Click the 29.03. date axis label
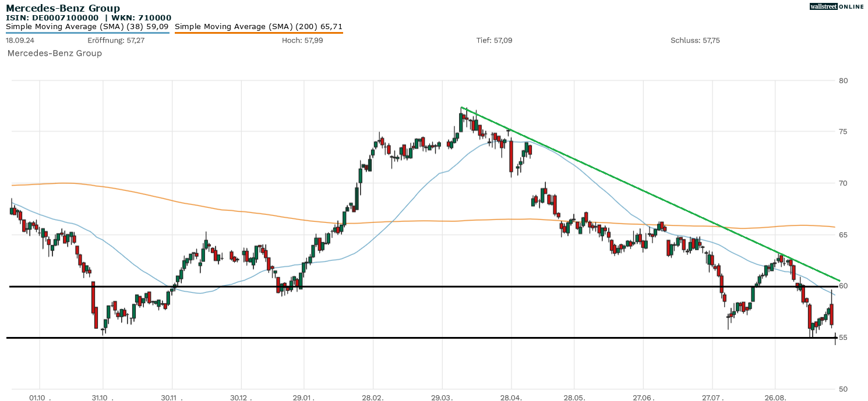Image resolution: width=868 pixels, height=401 pixels. (x=442, y=398)
